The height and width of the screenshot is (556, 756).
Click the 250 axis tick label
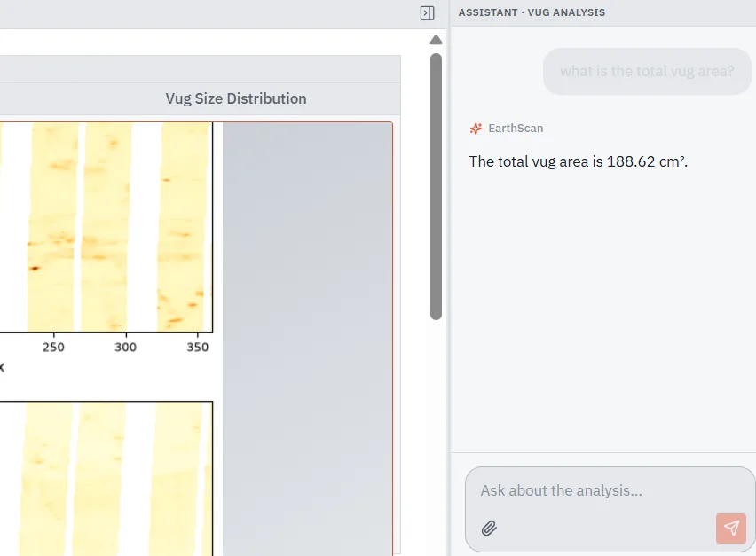click(x=53, y=348)
